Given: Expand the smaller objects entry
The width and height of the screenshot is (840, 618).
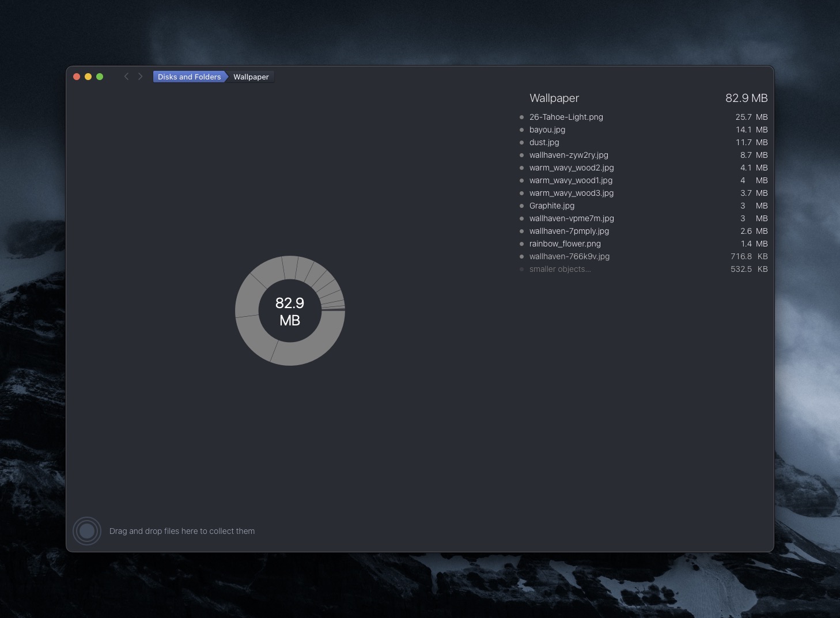Looking at the screenshot, I should [x=559, y=269].
